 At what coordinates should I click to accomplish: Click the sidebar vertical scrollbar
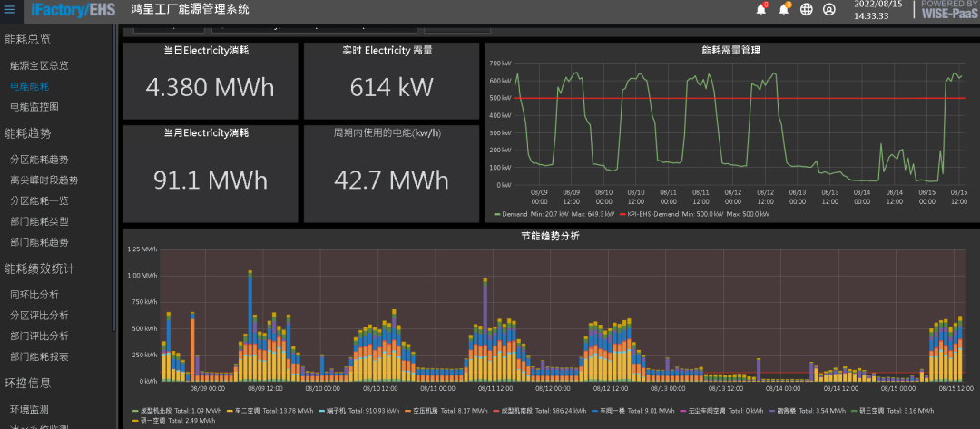(114, 181)
